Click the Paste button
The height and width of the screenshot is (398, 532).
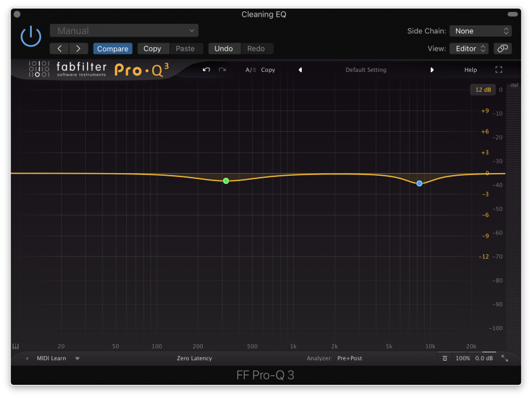click(x=186, y=49)
